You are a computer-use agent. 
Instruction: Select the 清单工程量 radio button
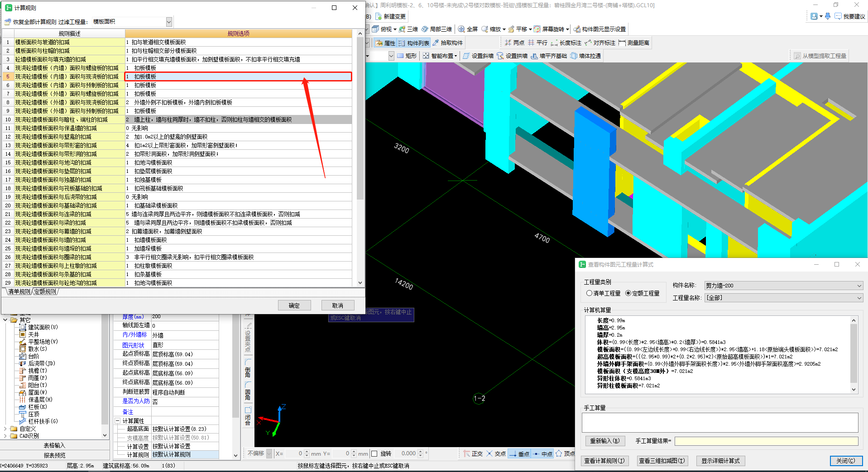(x=589, y=293)
